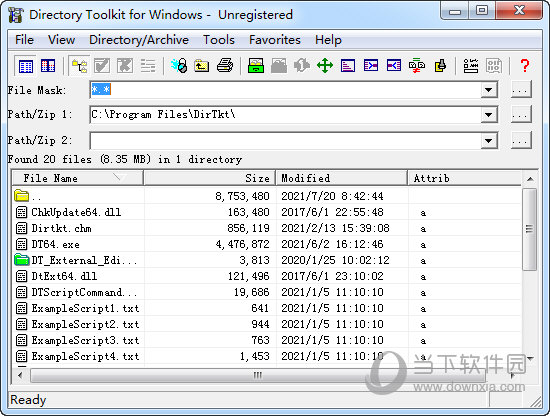The width and height of the screenshot is (550, 416).
Task: Sort by the Attrib column header
Action: click(x=464, y=178)
